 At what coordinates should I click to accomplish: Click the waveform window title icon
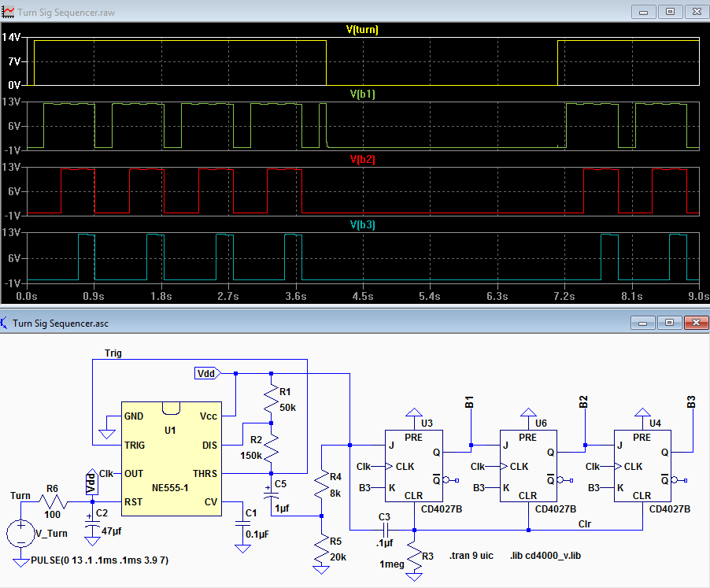pos(8,12)
